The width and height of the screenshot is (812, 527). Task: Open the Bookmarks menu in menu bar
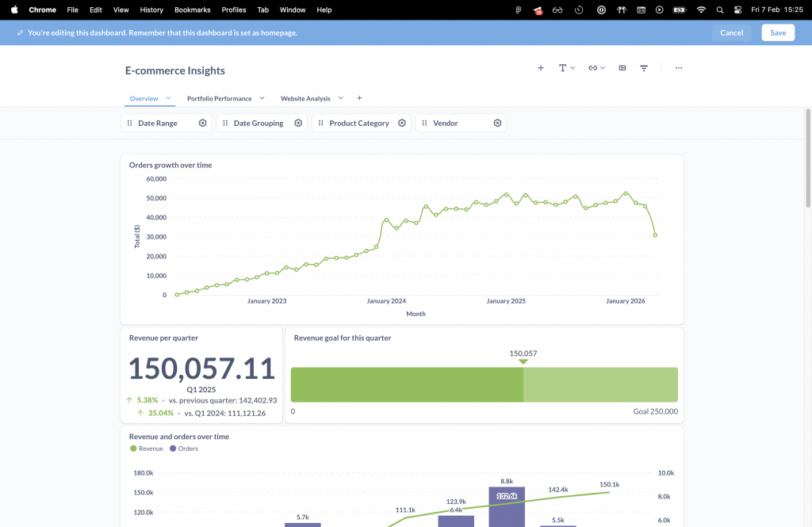point(192,10)
